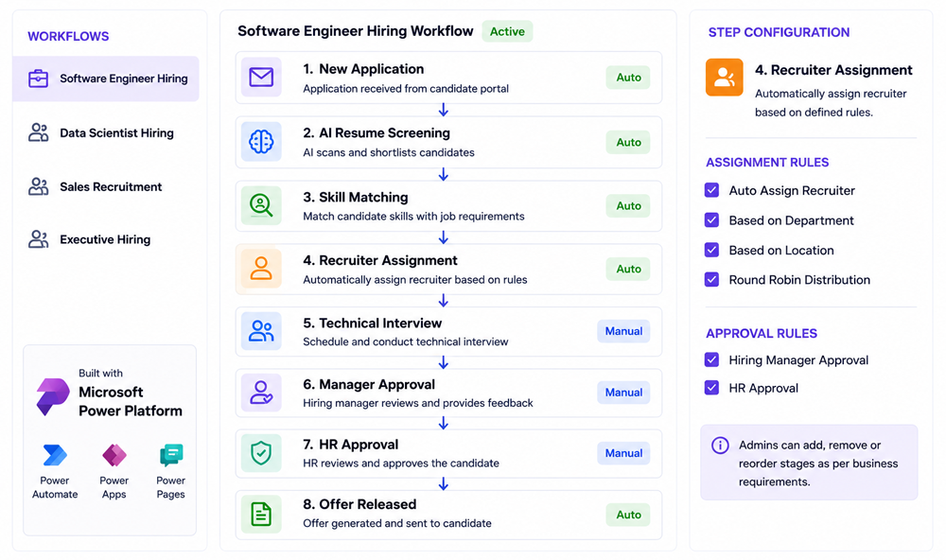Click the people icon beside Executive Hiring
The height and width of the screenshot is (560, 946).
pyautogui.click(x=38, y=239)
